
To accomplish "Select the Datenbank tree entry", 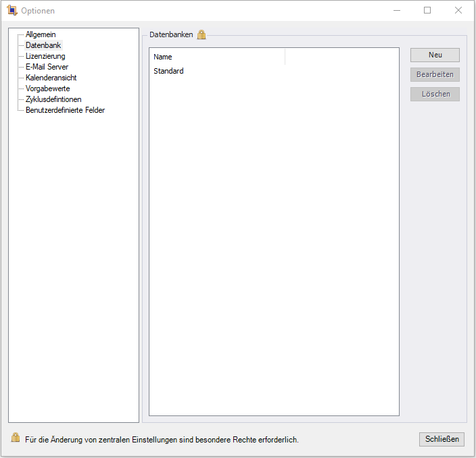I will click(x=43, y=45).
